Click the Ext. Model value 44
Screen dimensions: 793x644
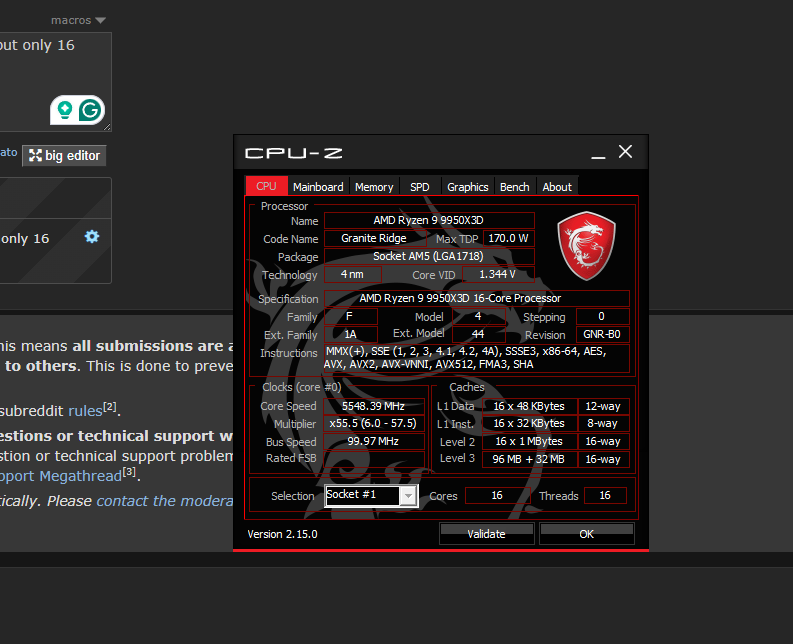tap(478, 334)
